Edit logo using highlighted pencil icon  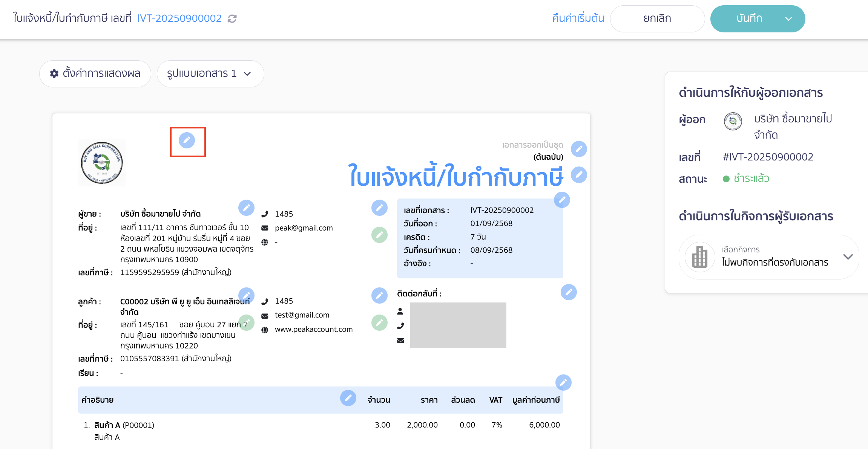point(187,141)
